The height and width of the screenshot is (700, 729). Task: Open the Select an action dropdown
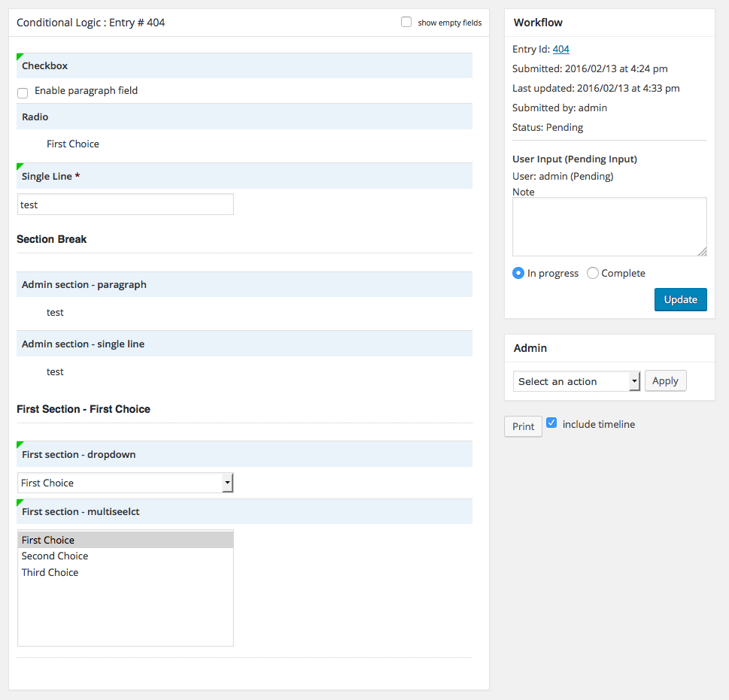point(576,381)
